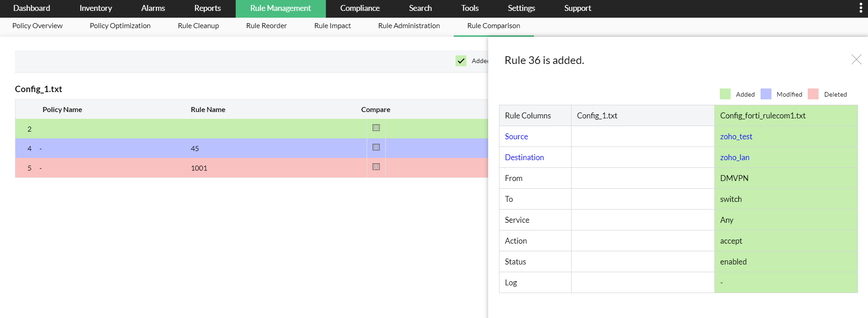Screen dimensions: 868x318
Task: Open the vertical dots options menu
Action: click(860, 8)
